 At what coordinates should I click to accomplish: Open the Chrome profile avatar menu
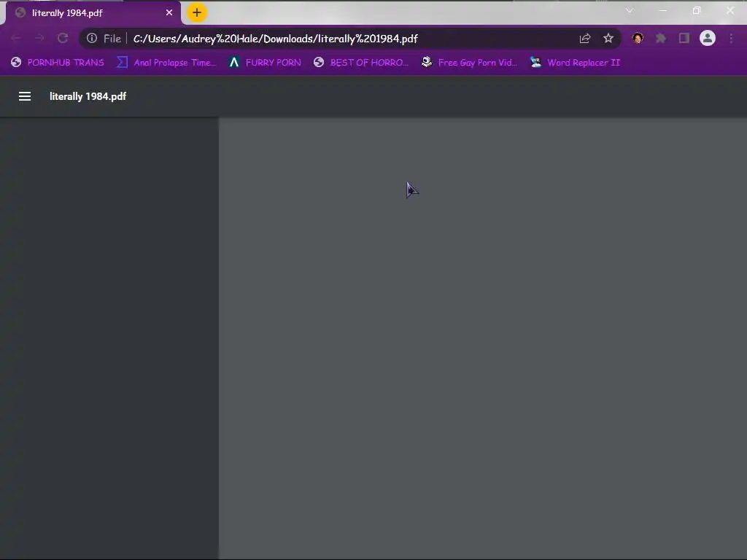point(708,39)
